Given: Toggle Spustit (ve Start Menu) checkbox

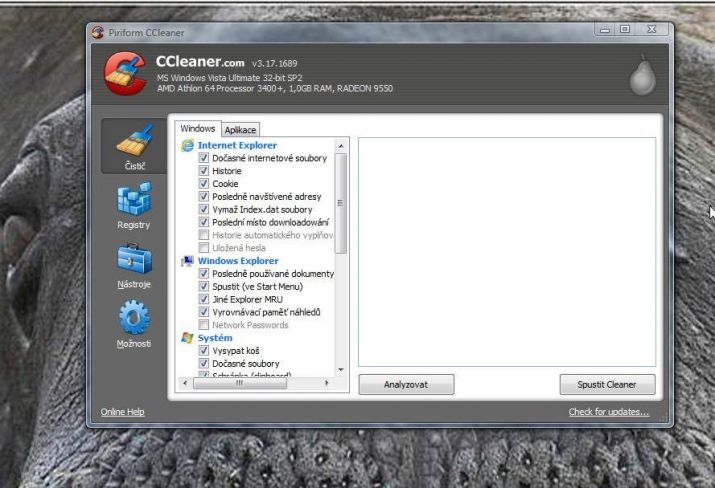Looking at the screenshot, I should 204,286.
